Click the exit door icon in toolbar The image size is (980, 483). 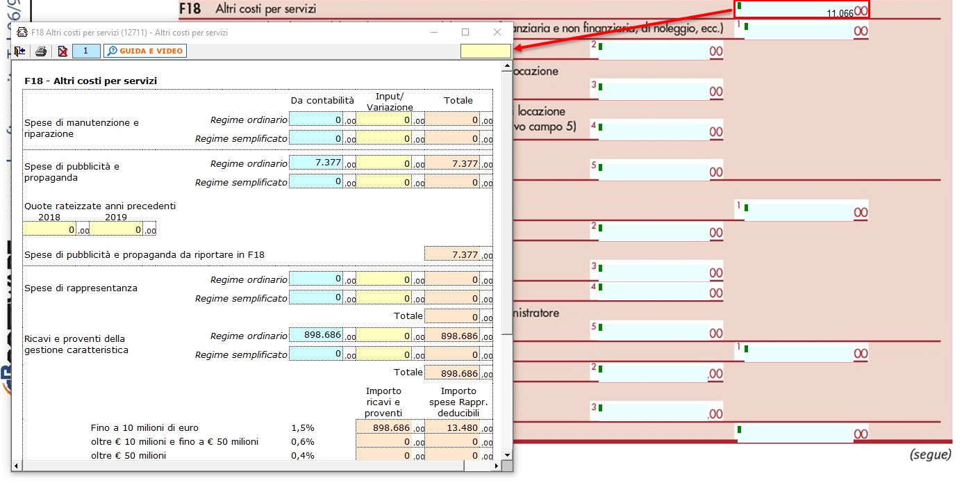(x=19, y=51)
